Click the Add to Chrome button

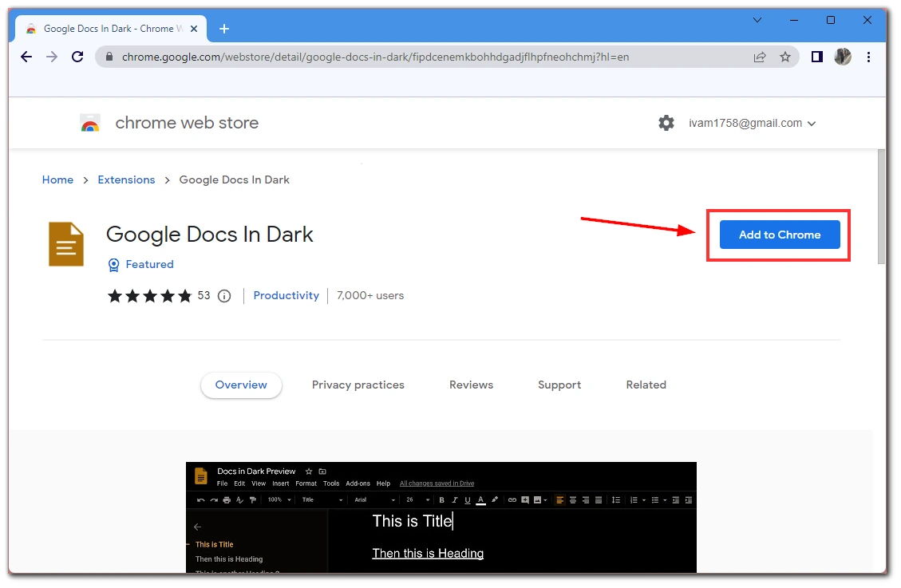pyautogui.click(x=780, y=235)
